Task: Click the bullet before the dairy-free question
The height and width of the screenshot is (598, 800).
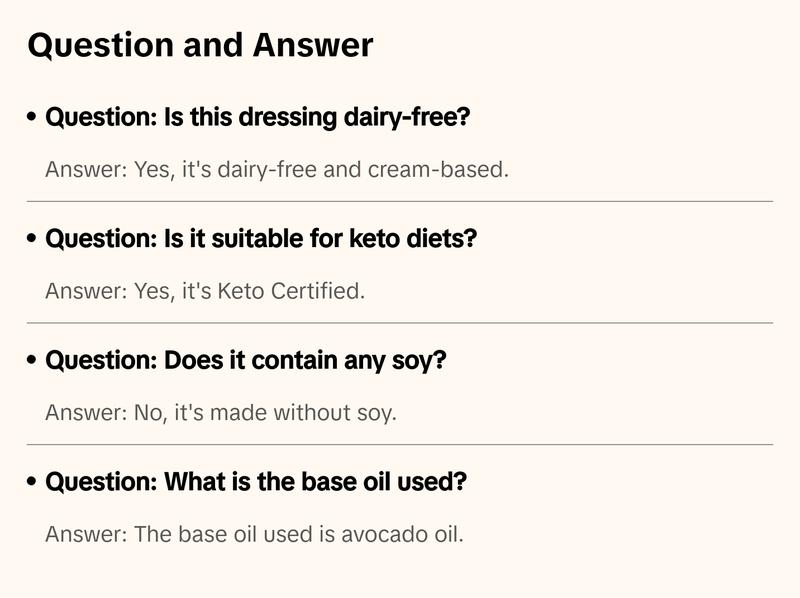Action: click(33, 118)
